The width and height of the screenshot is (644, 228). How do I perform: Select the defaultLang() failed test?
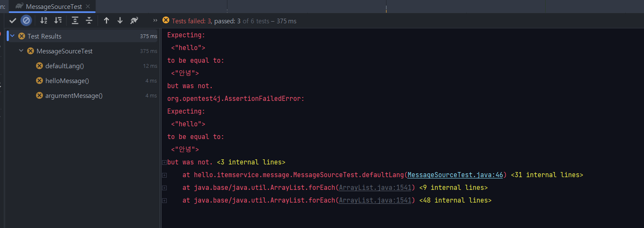pos(64,66)
